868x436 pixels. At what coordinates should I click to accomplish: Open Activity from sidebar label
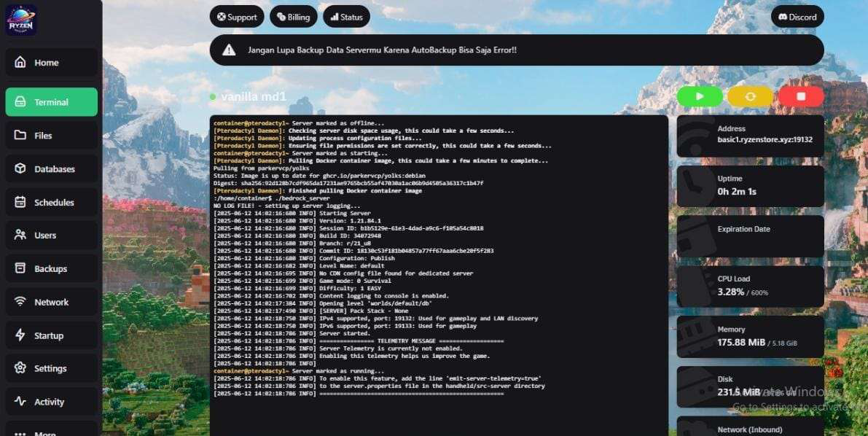click(50, 402)
